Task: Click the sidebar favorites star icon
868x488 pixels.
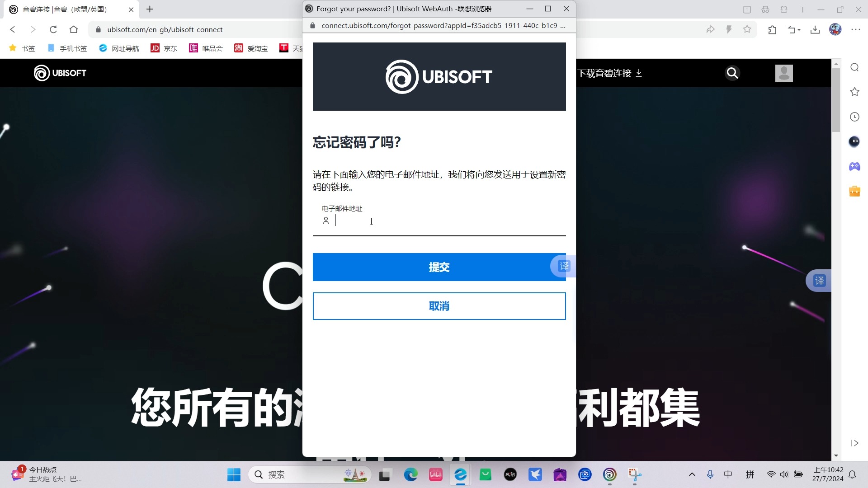Action: (x=854, y=92)
